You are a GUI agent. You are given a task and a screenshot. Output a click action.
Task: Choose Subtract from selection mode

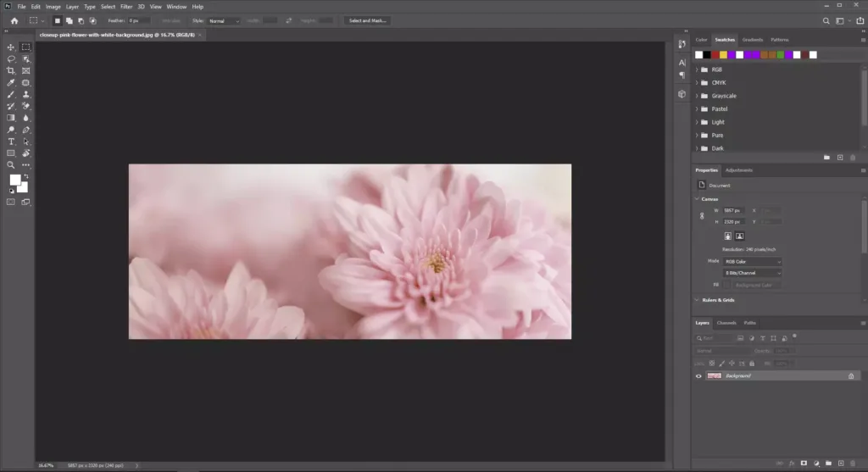[x=81, y=21]
